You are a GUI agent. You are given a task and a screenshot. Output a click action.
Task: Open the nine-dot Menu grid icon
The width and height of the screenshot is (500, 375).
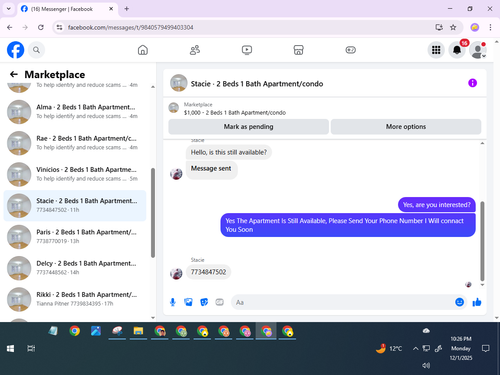coord(436,50)
